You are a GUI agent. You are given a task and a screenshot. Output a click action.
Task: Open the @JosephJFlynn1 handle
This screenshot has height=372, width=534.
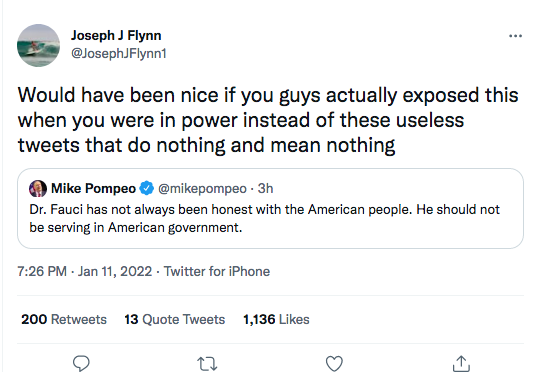(119, 53)
